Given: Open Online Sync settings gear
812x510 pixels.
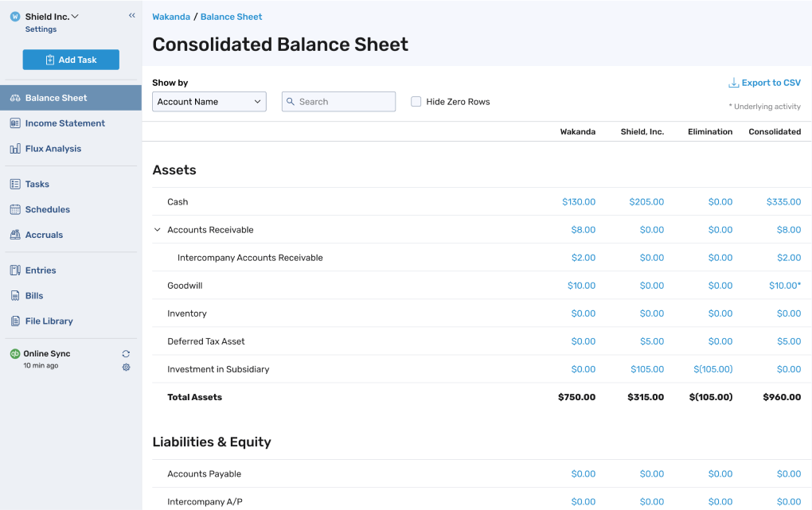Looking at the screenshot, I should pyautogui.click(x=125, y=367).
